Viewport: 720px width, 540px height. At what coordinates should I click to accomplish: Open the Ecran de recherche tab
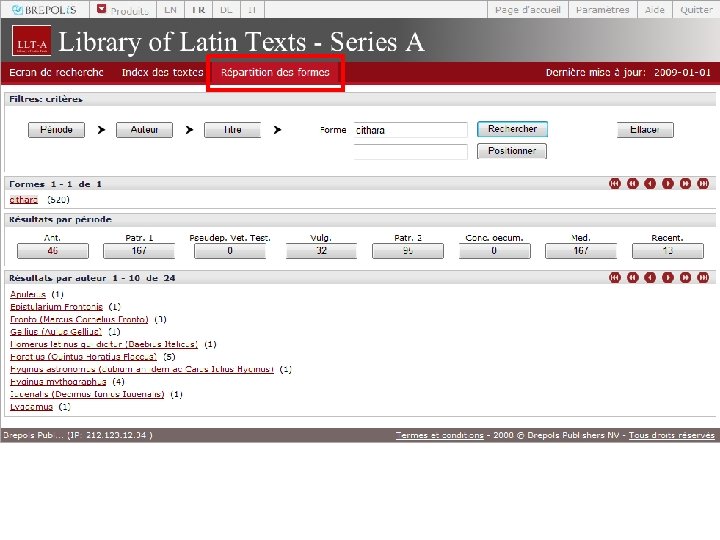pos(56,73)
